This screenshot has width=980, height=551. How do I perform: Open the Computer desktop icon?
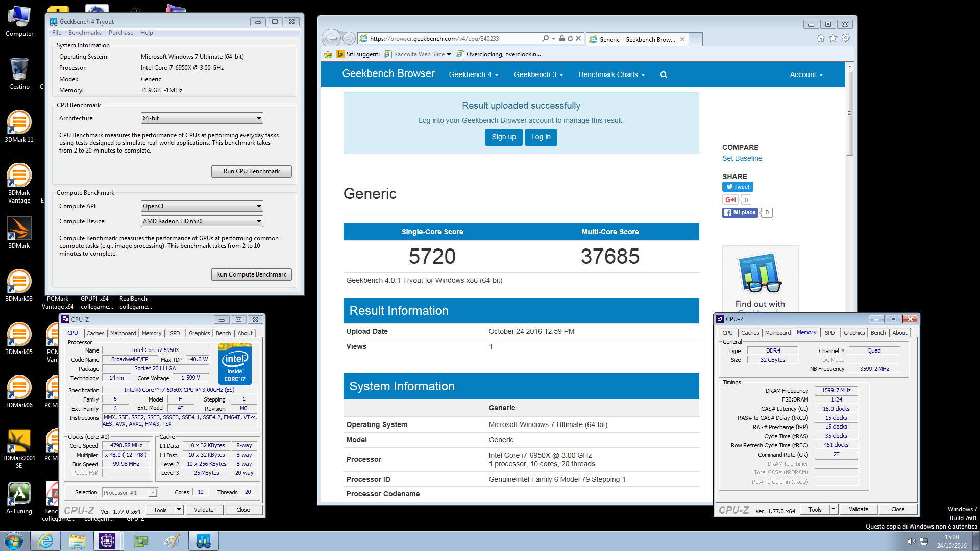point(19,21)
